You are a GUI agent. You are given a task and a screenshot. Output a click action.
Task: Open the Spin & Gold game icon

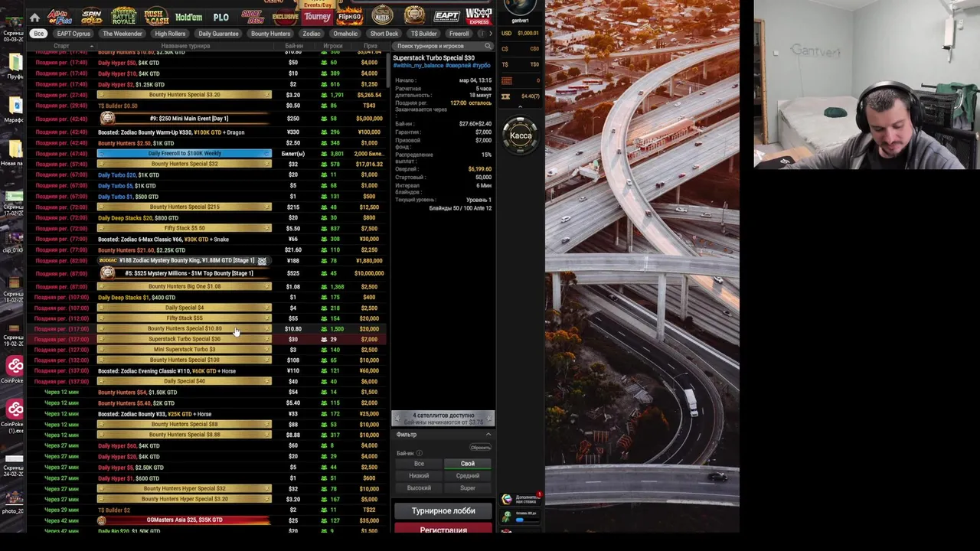click(x=91, y=16)
